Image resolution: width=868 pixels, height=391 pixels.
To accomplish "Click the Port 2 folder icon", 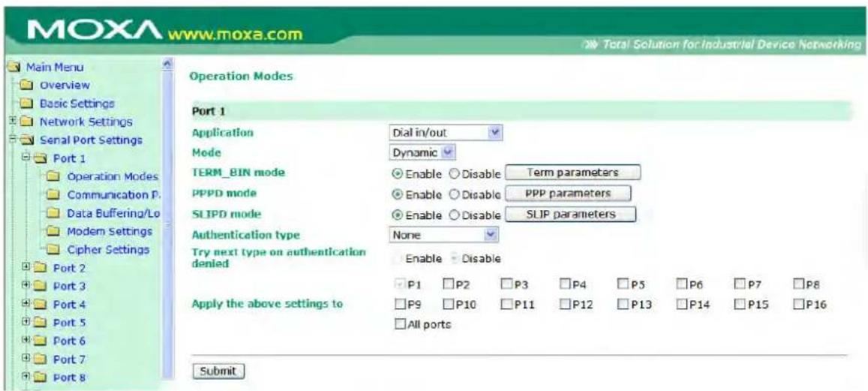I will [x=41, y=268].
